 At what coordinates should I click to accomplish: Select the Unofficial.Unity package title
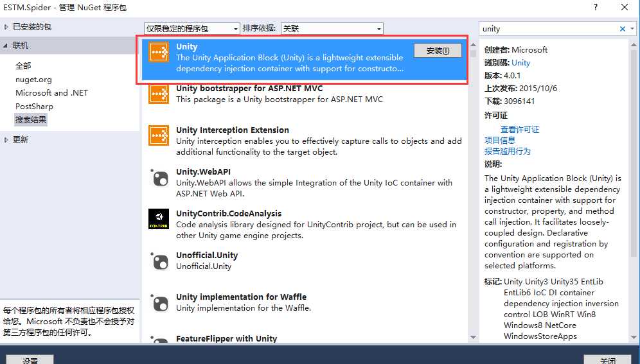(x=207, y=255)
